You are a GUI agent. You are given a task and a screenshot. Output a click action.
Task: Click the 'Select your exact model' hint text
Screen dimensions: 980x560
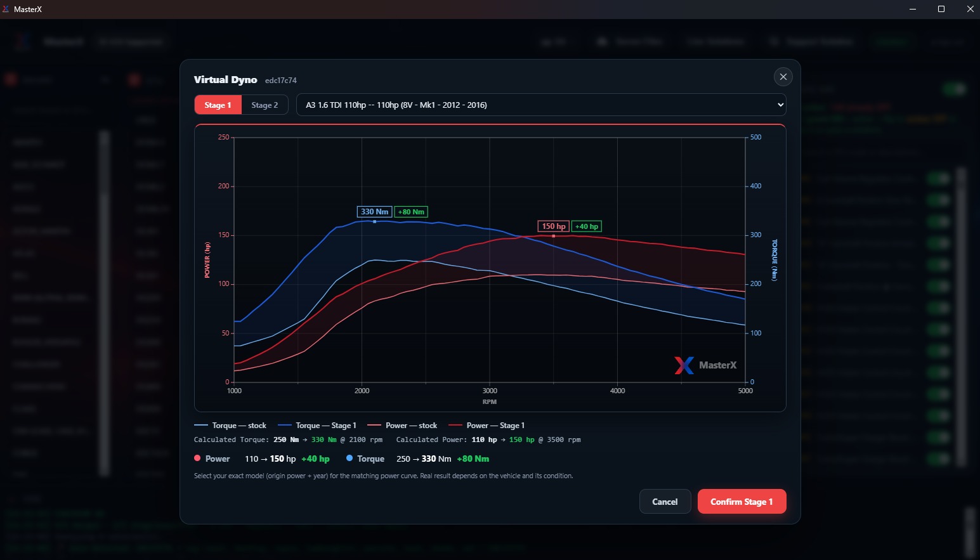coord(383,476)
